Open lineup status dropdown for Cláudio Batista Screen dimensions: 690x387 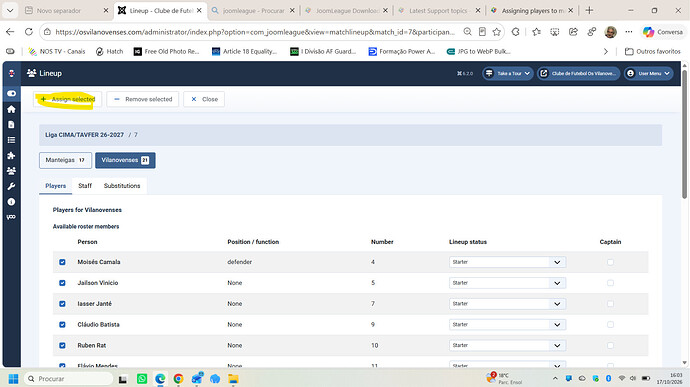pyautogui.click(x=507, y=324)
